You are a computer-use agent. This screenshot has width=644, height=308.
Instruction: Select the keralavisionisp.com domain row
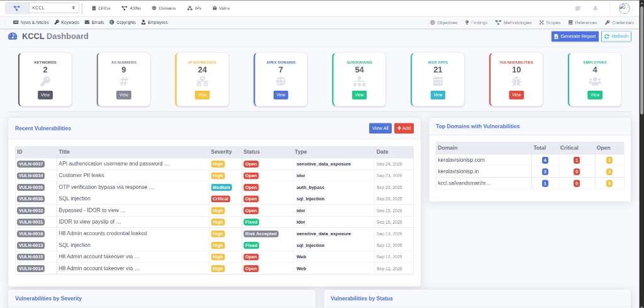(x=530, y=160)
